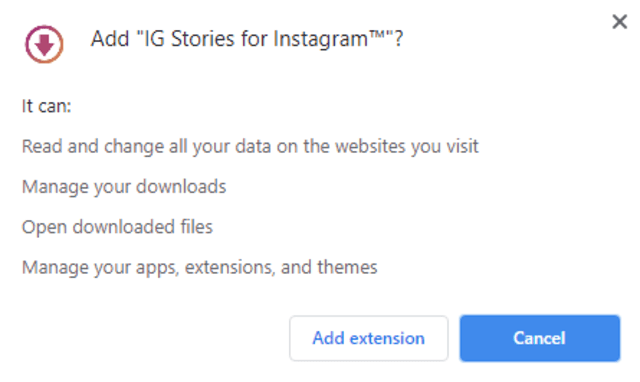Select the dialog title about IG Stories

[x=247, y=39]
